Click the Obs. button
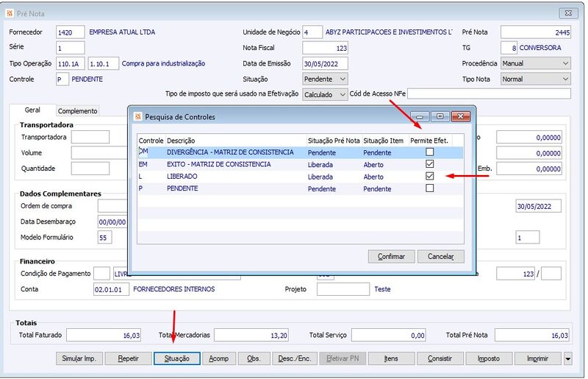588x379 pixels. click(x=254, y=358)
